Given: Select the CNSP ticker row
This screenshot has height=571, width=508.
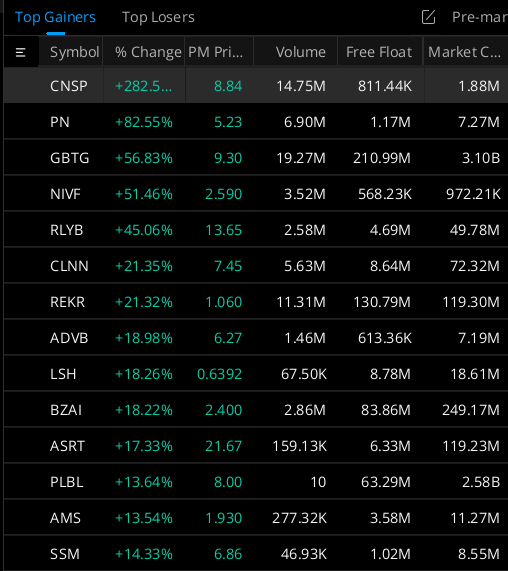Looking at the screenshot, I should tap(256, 86).
